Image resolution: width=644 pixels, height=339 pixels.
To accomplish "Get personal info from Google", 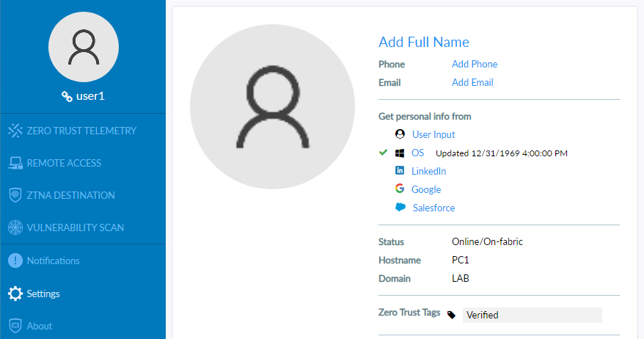I will [426, 189].
